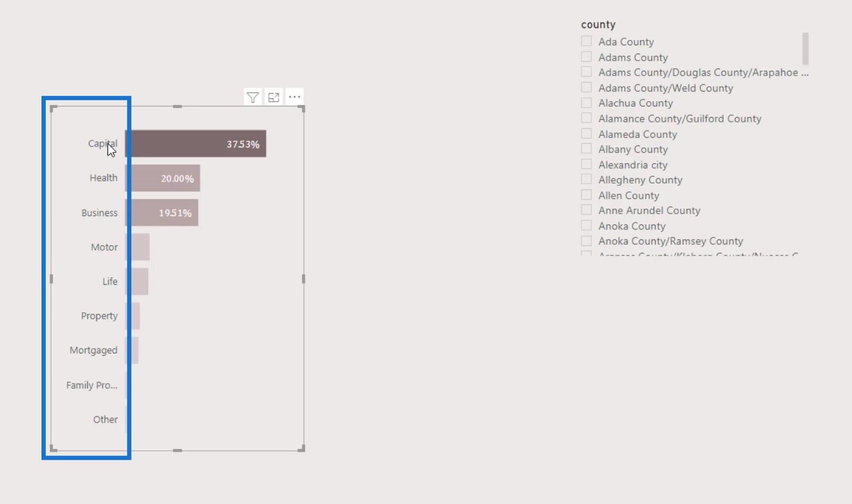The height and width of the screenshot is (504, 852).
Task: Click the Business axis label
Action: point(100,213)
